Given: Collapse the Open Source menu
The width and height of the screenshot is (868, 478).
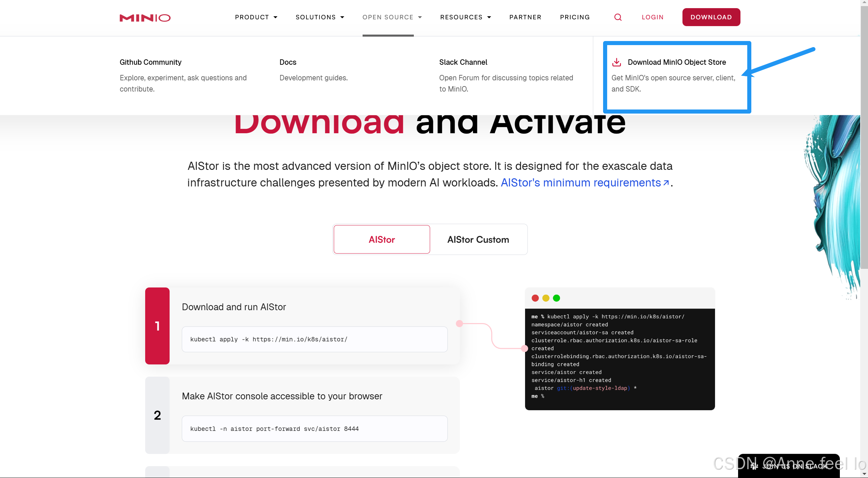Looking at the screenshot, I should point(392,17).
